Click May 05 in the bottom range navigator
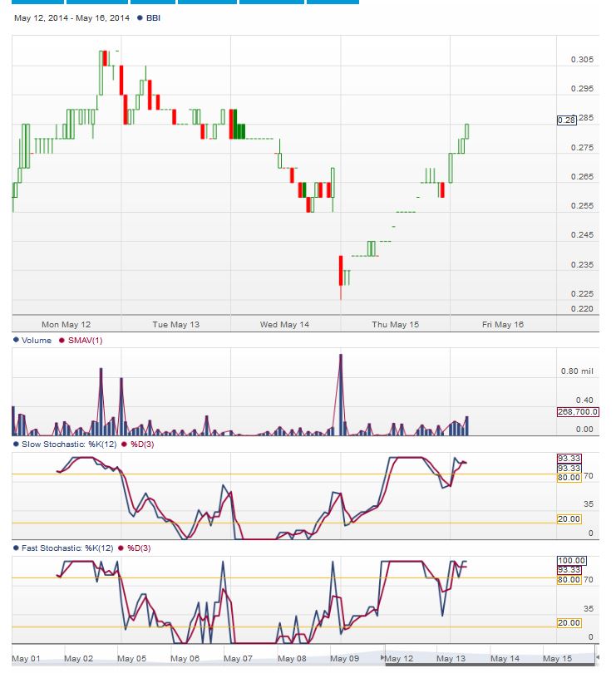The width and height of the screenshot is (616, 673). [x=131, y=659]
